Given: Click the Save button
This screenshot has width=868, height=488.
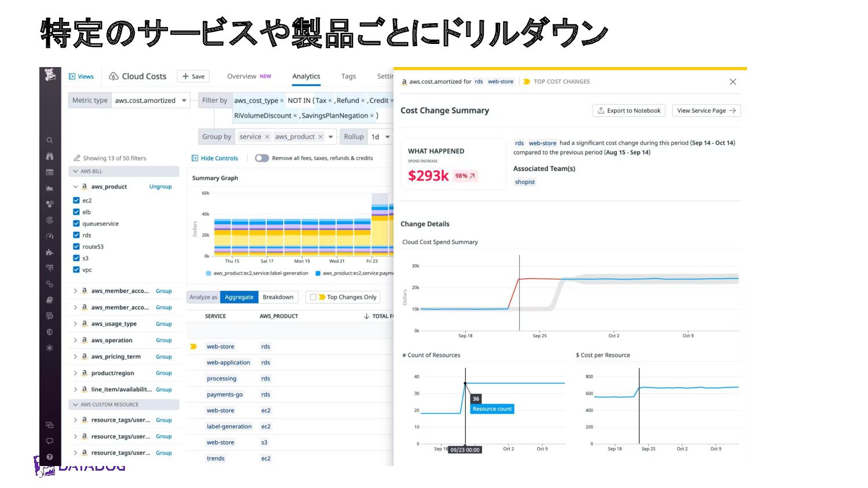Looking at the screenshot, I should coord(193,76).
